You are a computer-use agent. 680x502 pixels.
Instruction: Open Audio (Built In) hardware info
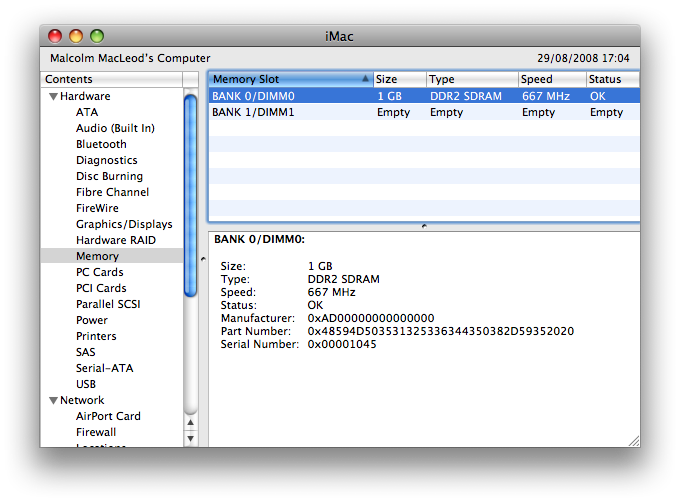point(115,128)
